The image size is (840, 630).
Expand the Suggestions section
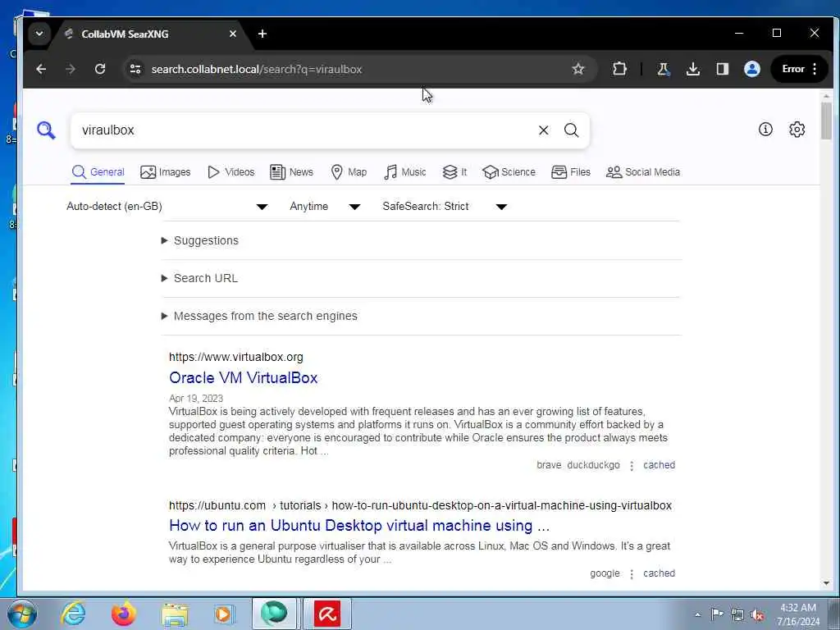coord(200,240)
